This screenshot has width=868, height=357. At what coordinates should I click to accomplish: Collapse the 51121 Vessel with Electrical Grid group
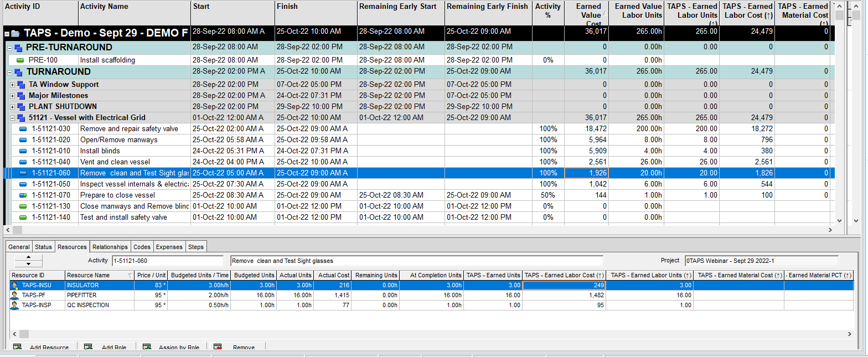(x=13, y=118)
